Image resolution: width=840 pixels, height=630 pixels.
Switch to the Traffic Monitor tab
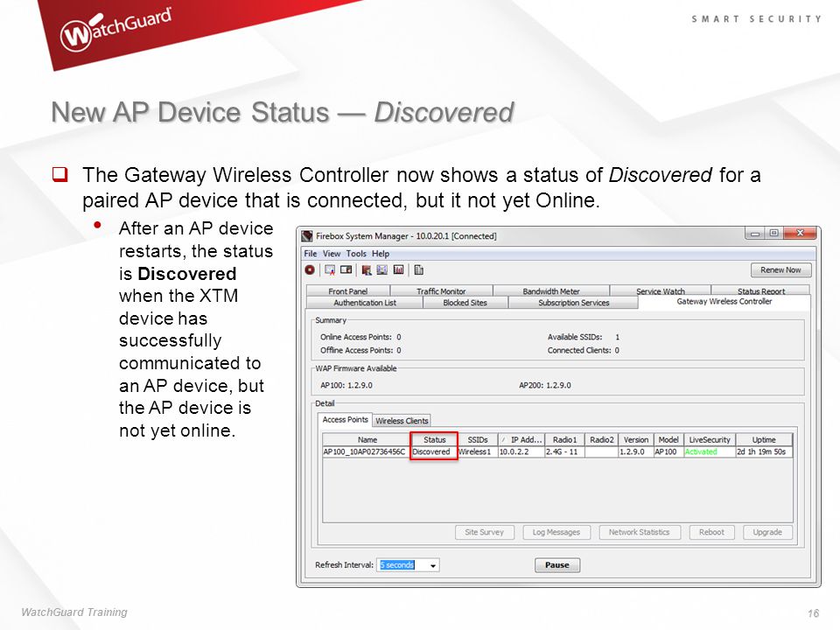[x=441, y=290]
